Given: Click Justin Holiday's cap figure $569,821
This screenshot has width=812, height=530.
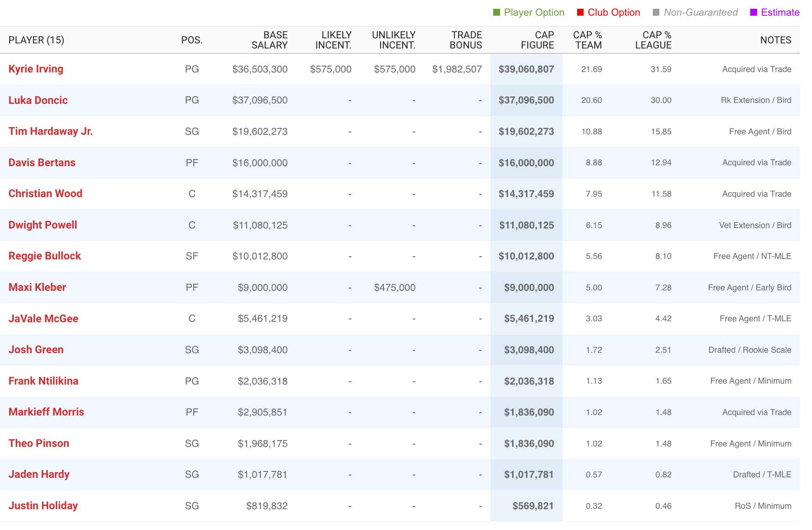Looking at the screenshot, I should click(533, 506).
